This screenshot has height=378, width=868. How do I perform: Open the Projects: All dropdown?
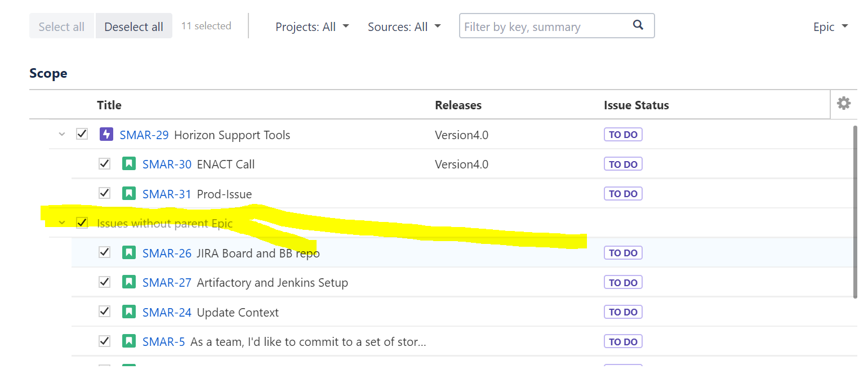[x=312, y=26]
